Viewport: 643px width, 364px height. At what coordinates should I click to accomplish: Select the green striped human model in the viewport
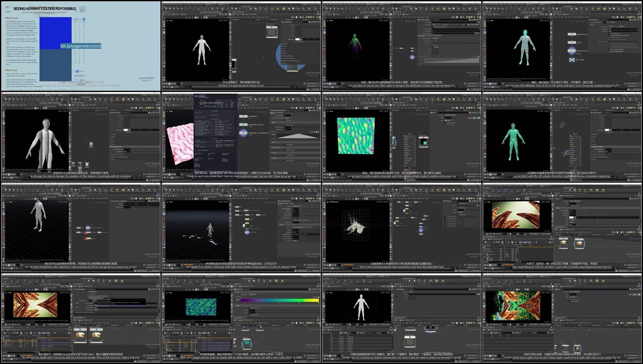[513, 141]
